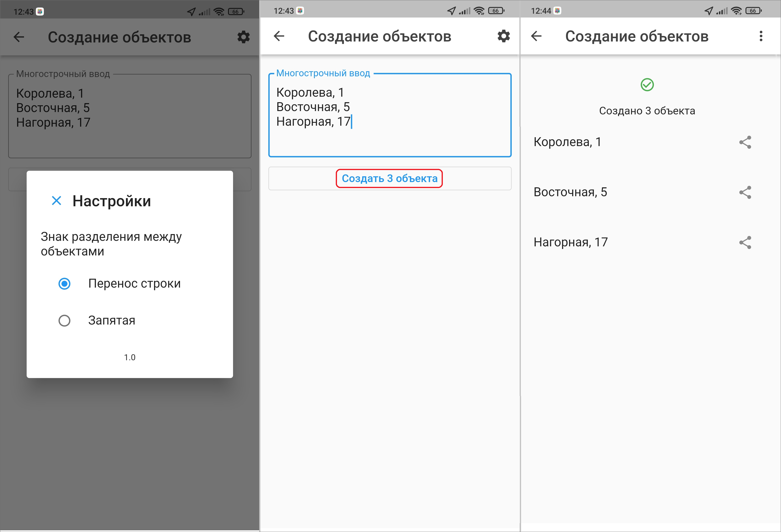Open the three-dot overflow menu
This screenshot has width=781, height=532.
pos(761,36)
